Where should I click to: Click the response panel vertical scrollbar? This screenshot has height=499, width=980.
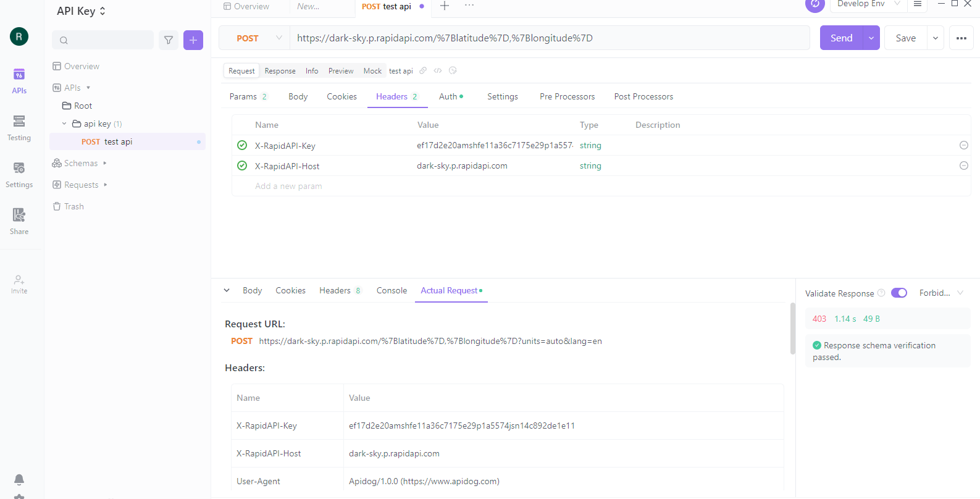click(793, 329)
